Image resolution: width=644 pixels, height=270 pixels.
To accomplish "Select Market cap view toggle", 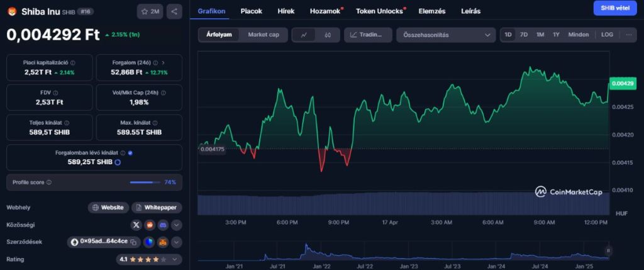I will (x=264, y=35).
